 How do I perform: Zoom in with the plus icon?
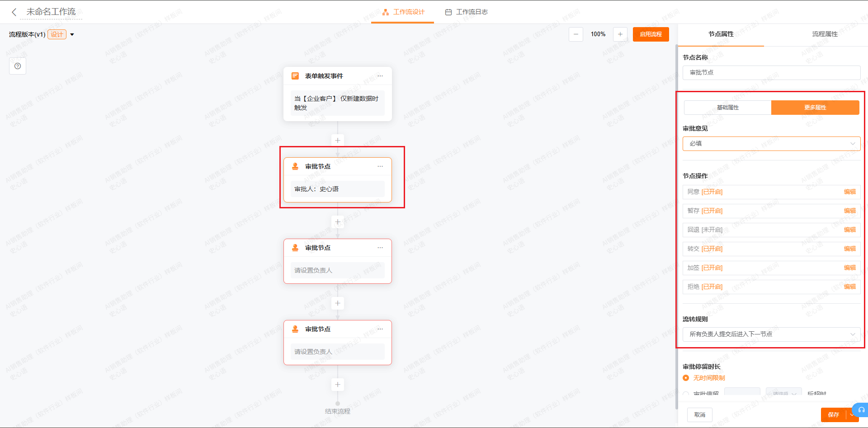point(620,34)
